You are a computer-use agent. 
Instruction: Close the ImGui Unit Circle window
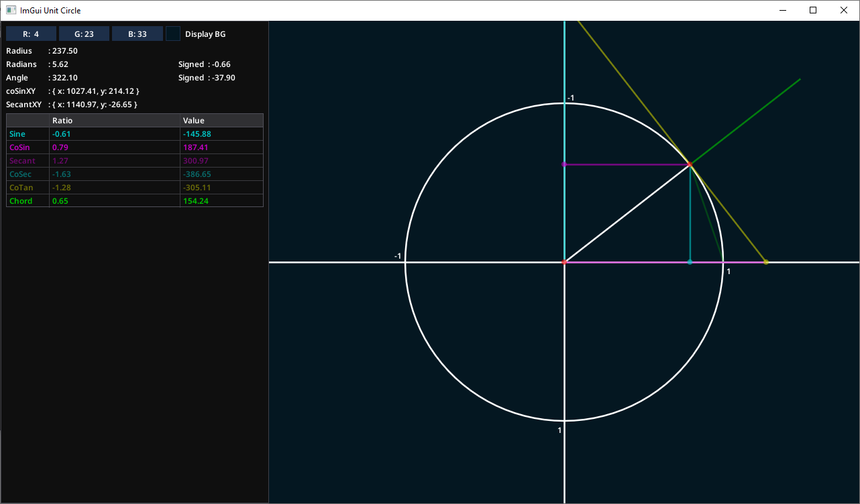(x=844, y=10)
